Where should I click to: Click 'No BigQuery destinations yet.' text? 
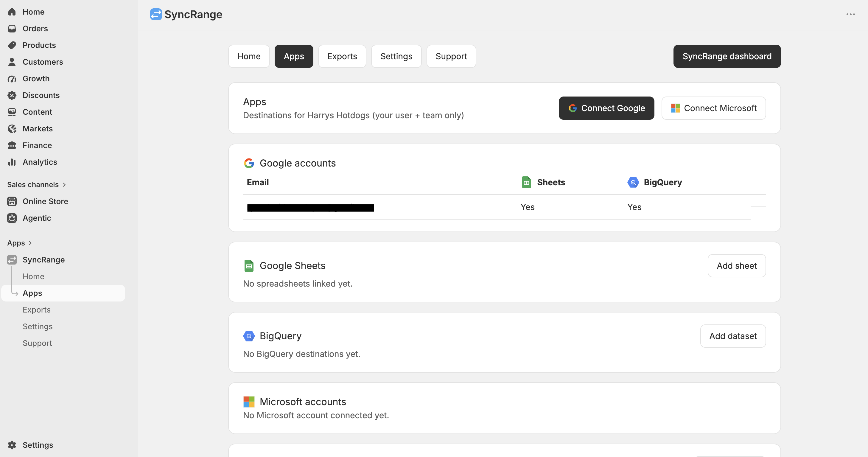click(301, 354)
